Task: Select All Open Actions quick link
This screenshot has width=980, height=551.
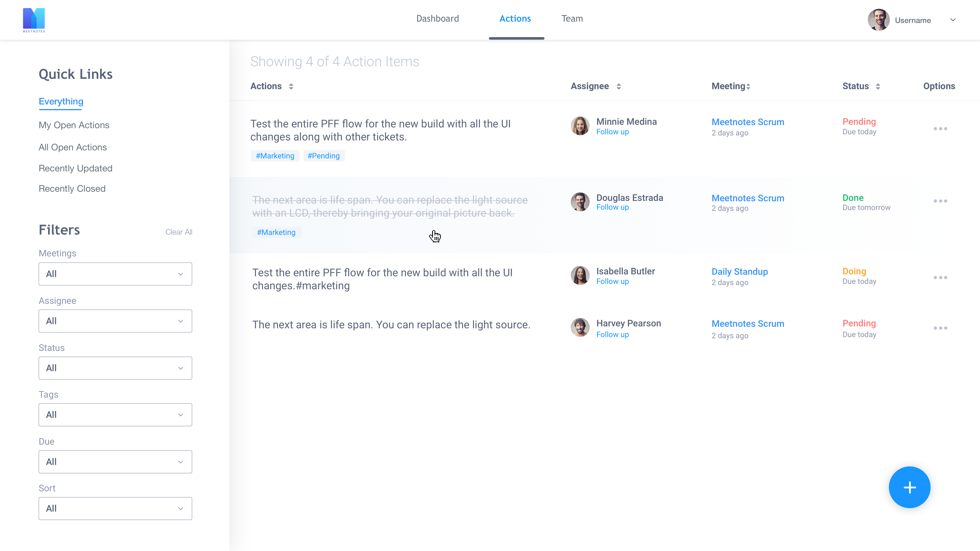Action: point(73,147)
